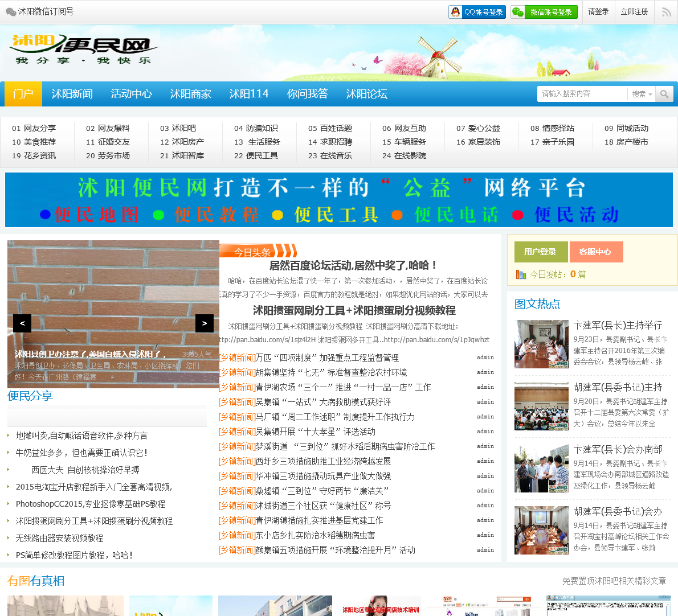Image resolution: width=678 pixels, height=616 pixels.
Task: Click the 有图有真相 section heading
Action: coord(36,581)
